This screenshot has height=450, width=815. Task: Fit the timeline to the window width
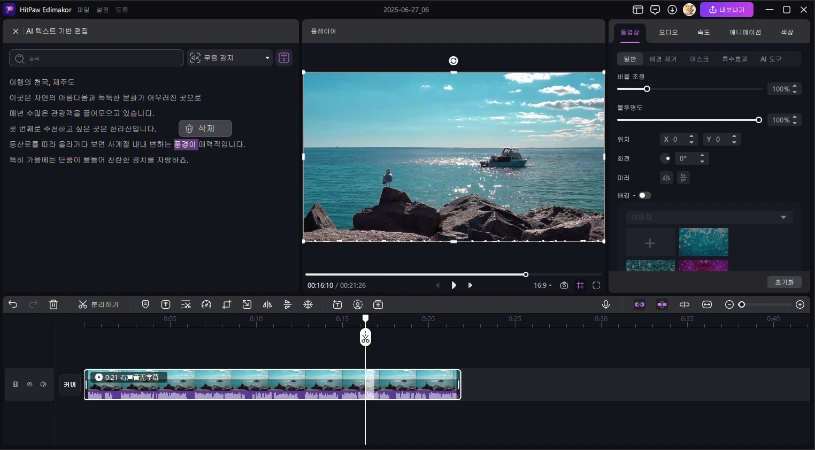point(707,305)
